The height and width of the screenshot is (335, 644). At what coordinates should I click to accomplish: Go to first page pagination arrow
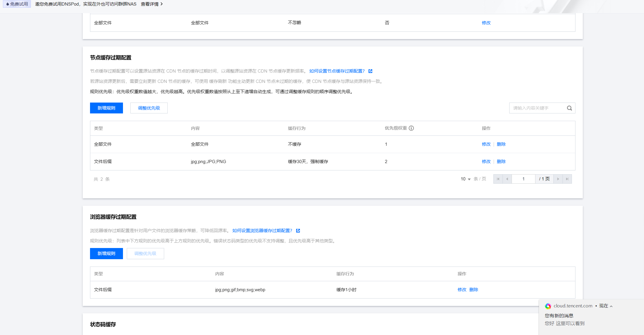[498, 179]
